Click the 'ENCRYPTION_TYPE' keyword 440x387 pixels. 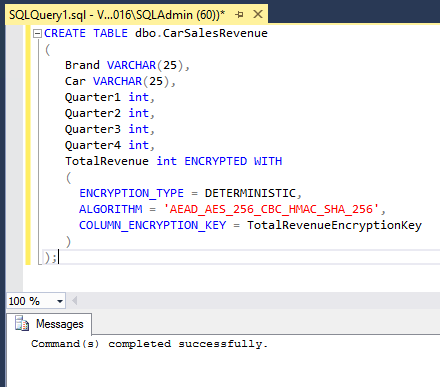(x=131, y=193)
